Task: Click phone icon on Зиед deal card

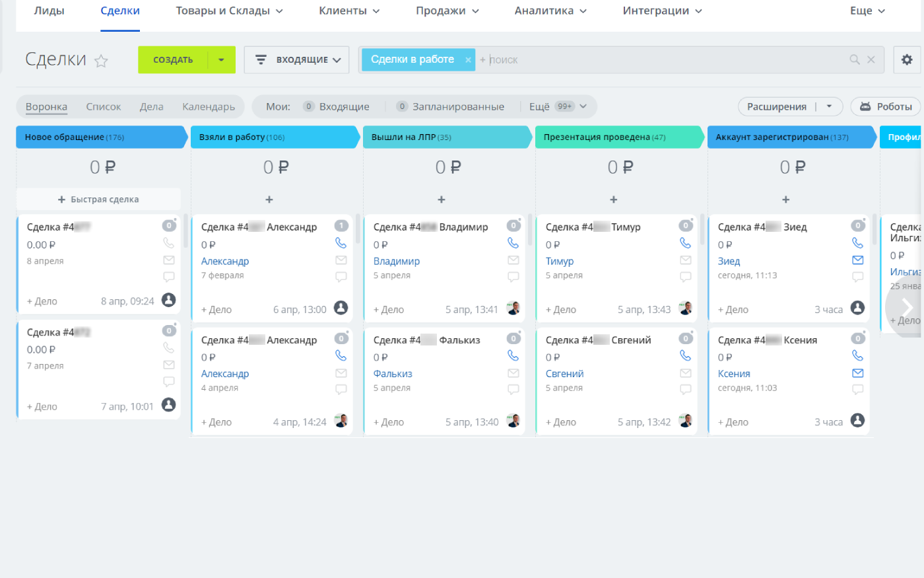Action: pyautogui.click(x=857, y=243)
